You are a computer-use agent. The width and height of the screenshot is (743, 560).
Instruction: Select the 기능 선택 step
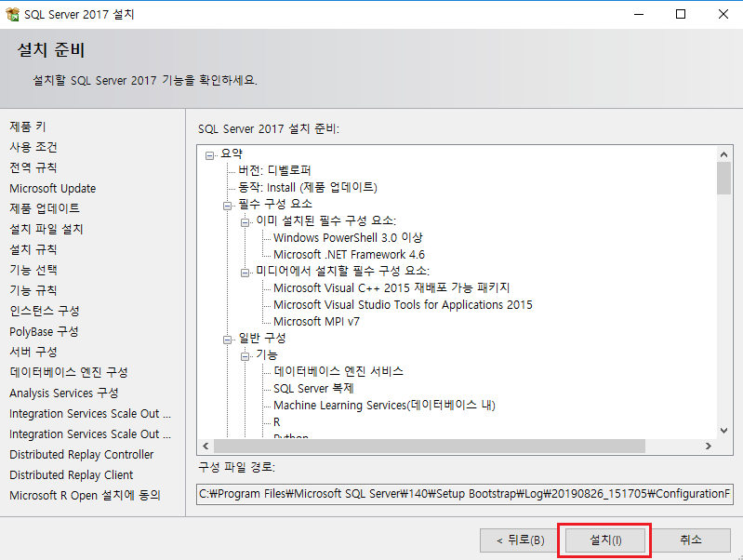click(x=33, y=270)
